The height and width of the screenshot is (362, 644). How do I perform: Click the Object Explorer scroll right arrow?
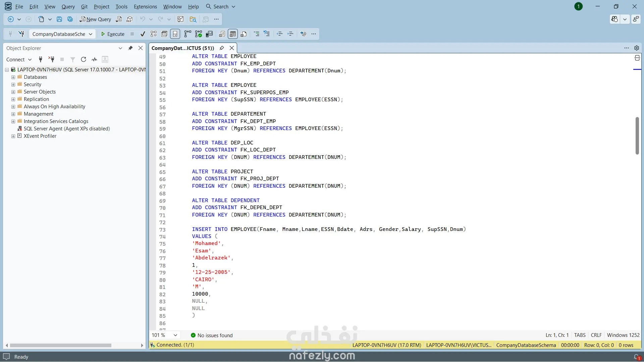pyautogui.click(x=142, y=345)
